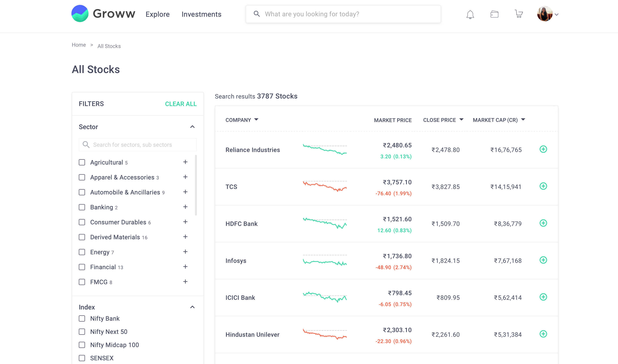Check the FMCG sector checkbox
The width and height of the screenshot is (618, 364).
click(x=82, y=282)
